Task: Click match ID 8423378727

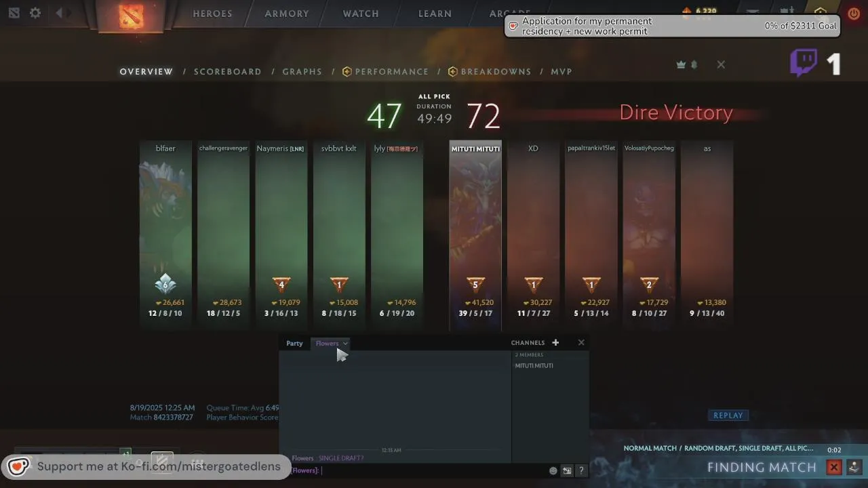Action: pyautogui.click(x=173, y=418)
